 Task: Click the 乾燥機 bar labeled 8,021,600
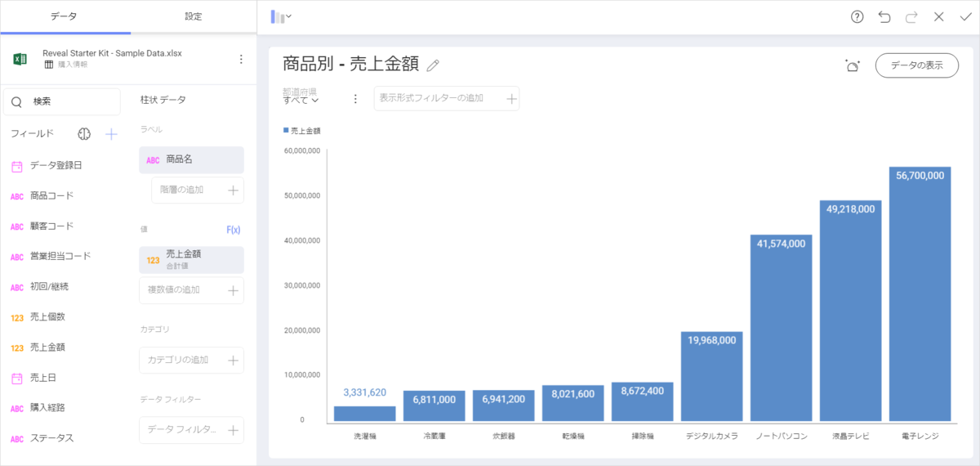tap(573, 403)
